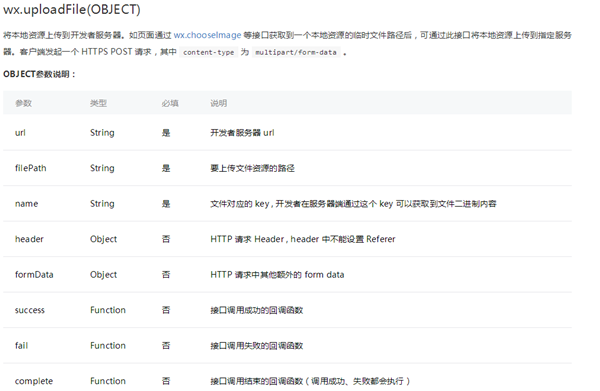Select the Object type in header row
The image size is (600, 391).
tap(103, 239)
